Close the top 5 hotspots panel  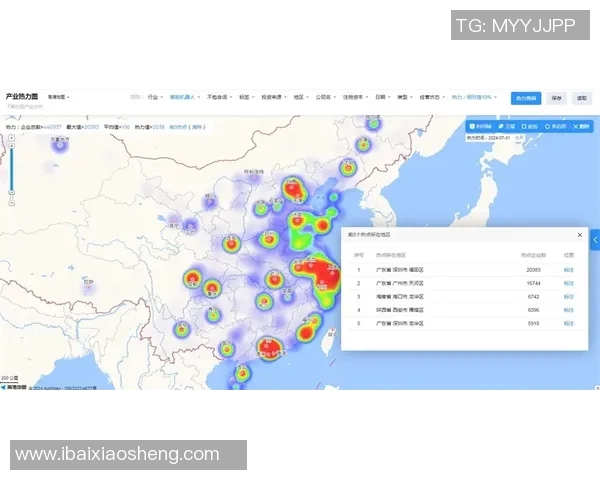coord(580,235)
